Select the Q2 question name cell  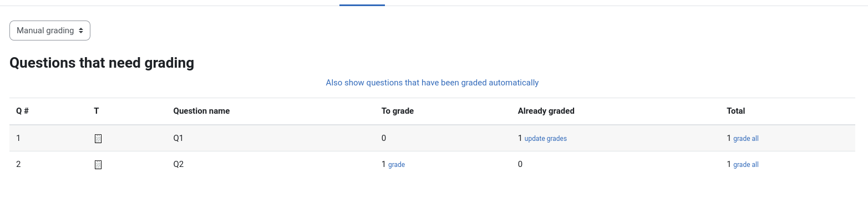coord(179,164)
